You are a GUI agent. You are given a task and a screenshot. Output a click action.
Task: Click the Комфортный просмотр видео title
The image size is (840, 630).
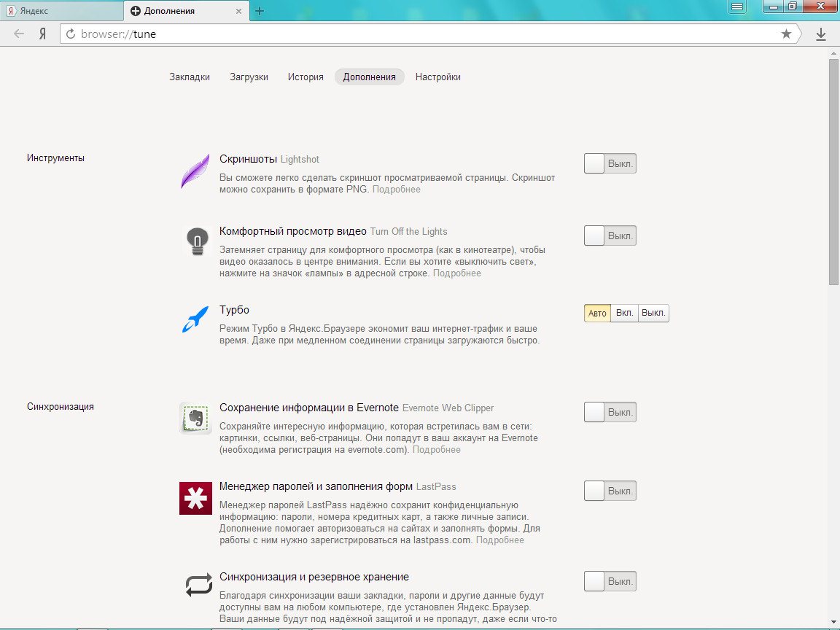point(293,231)
